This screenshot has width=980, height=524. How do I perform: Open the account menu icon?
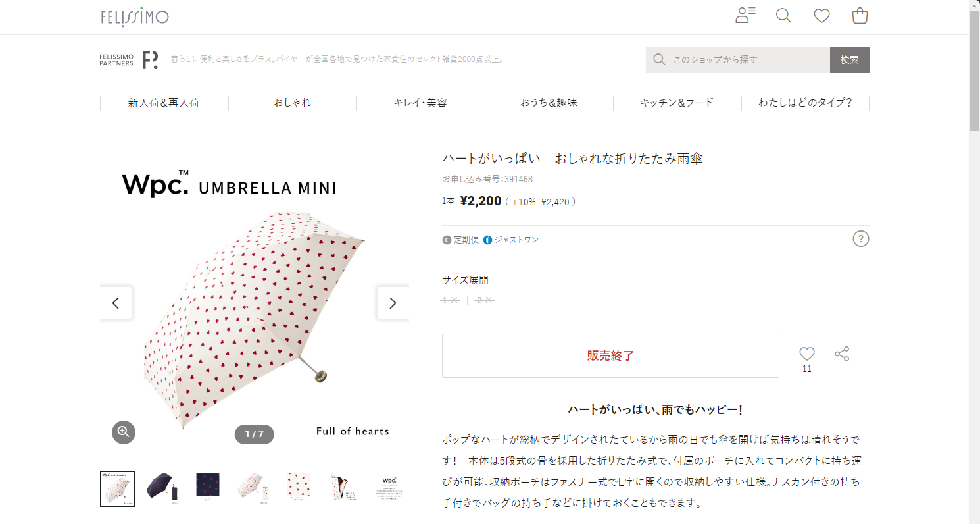click(x=745, y=16)
